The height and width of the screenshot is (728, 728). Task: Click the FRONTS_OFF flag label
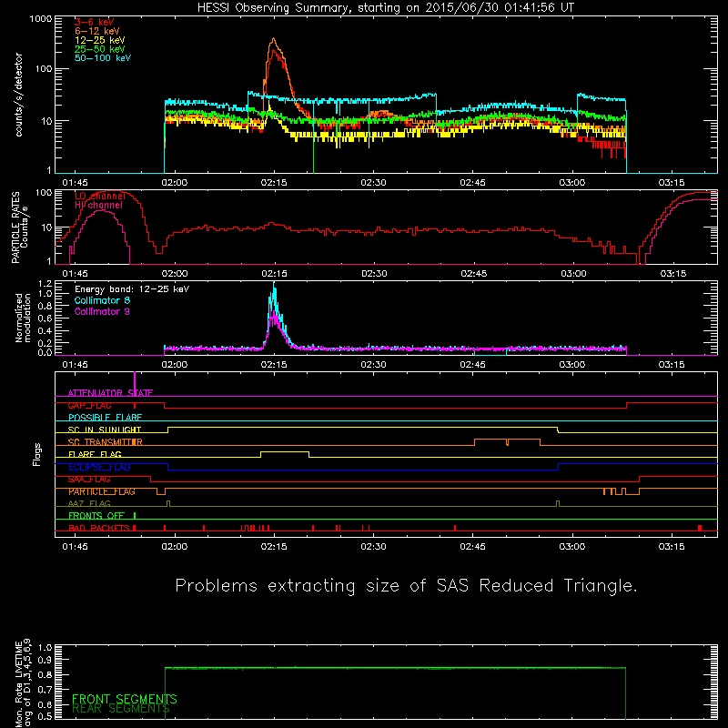[96, 516]
